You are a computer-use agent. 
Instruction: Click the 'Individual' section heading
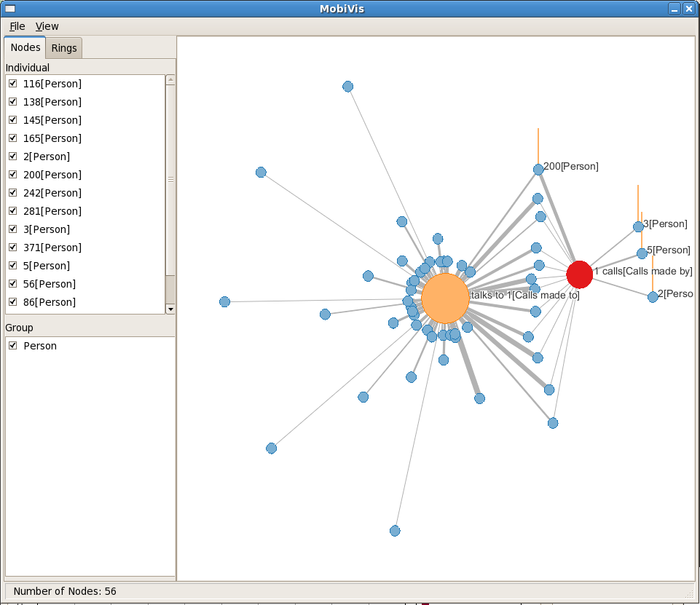[27, 68]
